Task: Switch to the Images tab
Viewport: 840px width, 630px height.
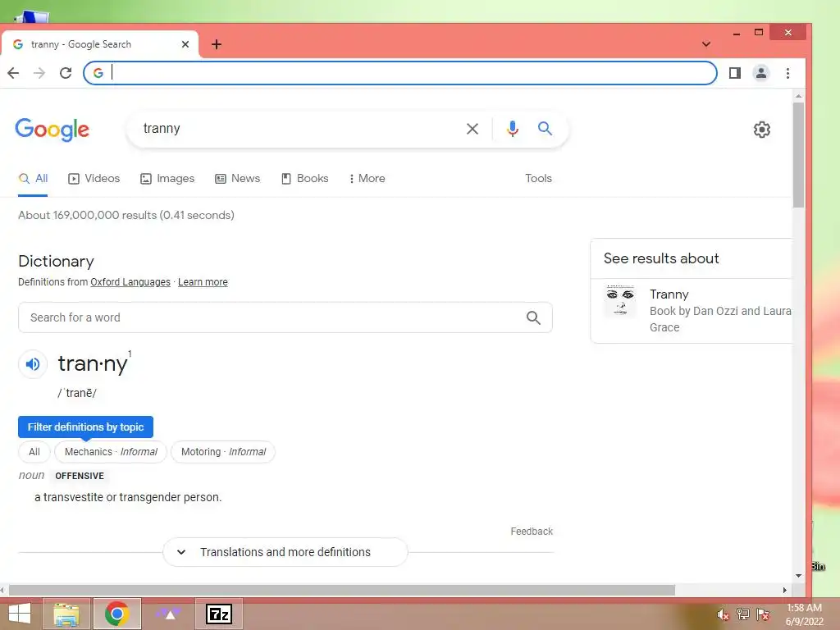Action: pos(167,178)
